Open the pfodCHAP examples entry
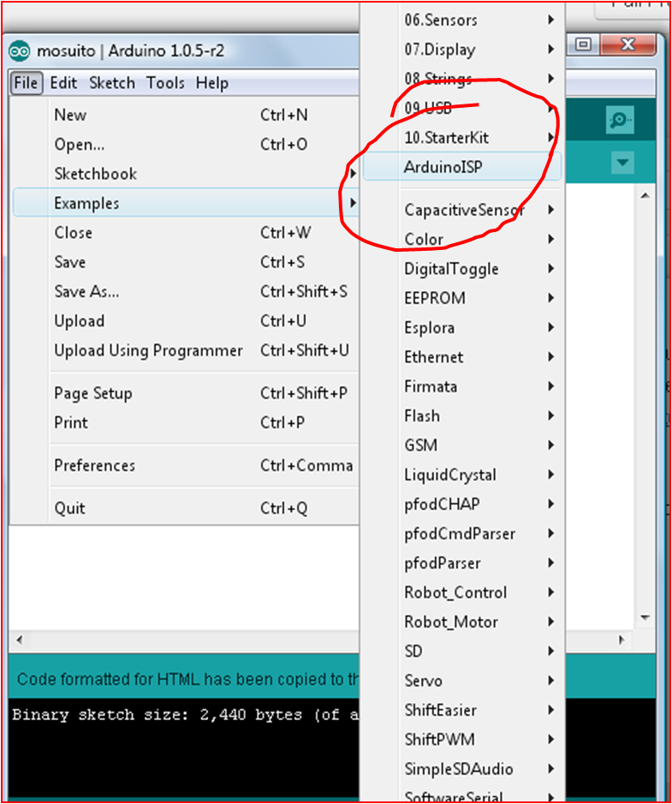 (462, 504)
